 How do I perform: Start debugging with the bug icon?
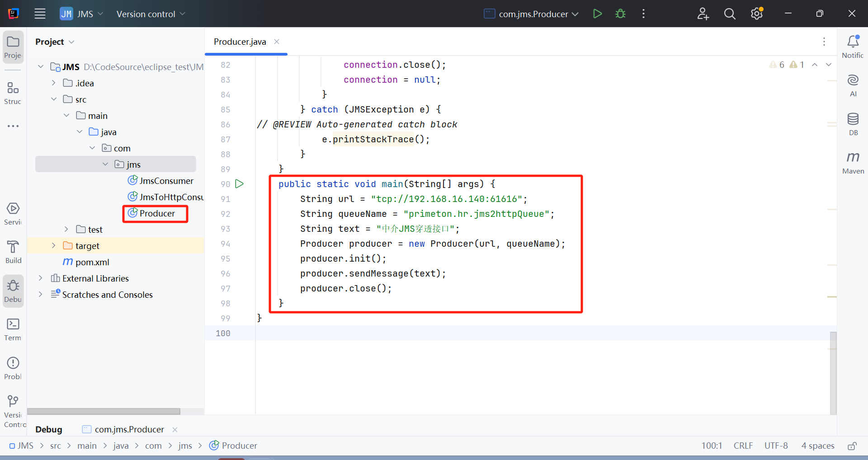pyautogui.click(x=620, y=14)
